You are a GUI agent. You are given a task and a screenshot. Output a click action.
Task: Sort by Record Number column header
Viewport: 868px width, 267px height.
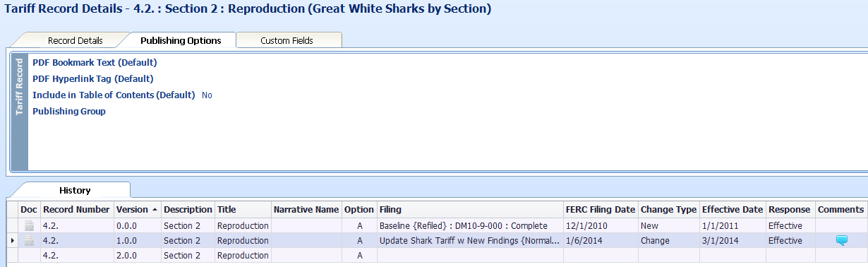[77, 209]
